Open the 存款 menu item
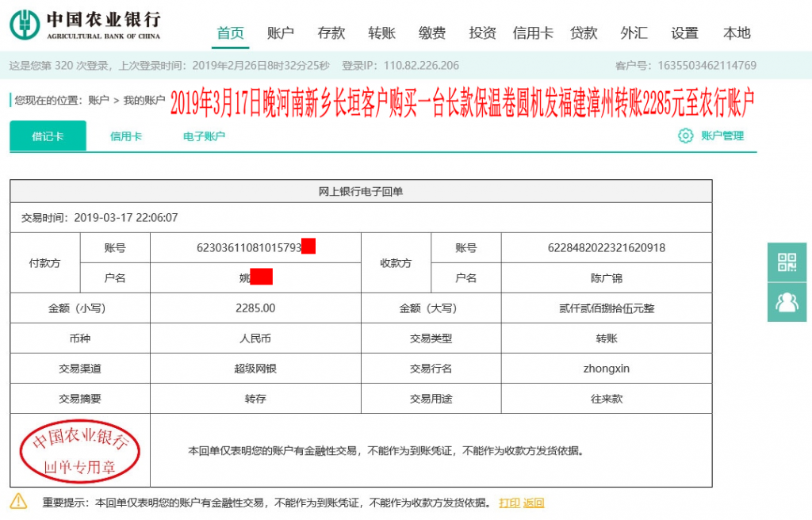 pos(331,33)
